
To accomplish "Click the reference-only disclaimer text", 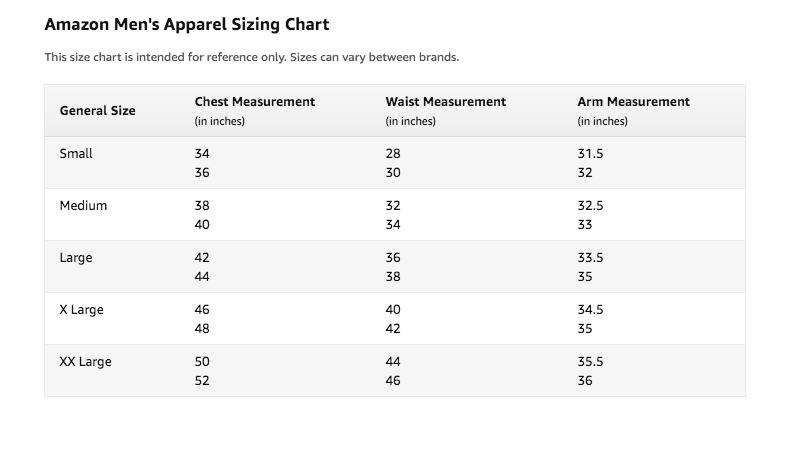I will click(251, 57).
